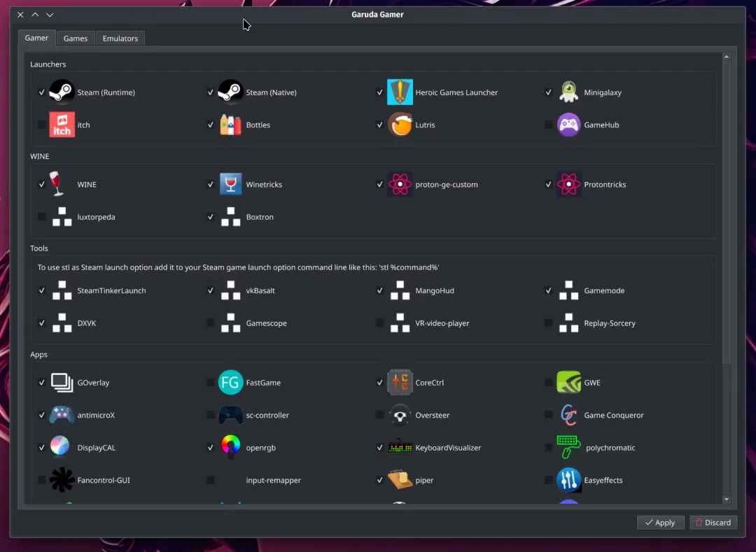756x552 pixels.
Task: Click the proton-ge-custom atom icon
Action: 400,184
